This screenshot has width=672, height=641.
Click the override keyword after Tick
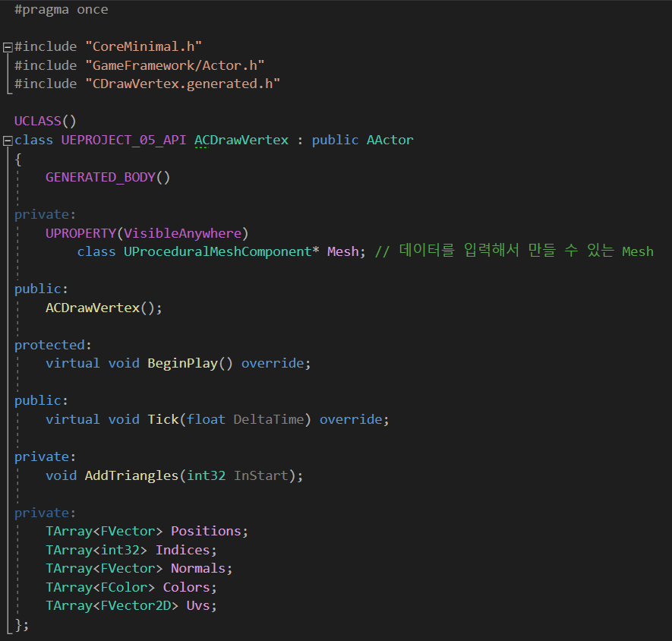click(x=351, y=419)
